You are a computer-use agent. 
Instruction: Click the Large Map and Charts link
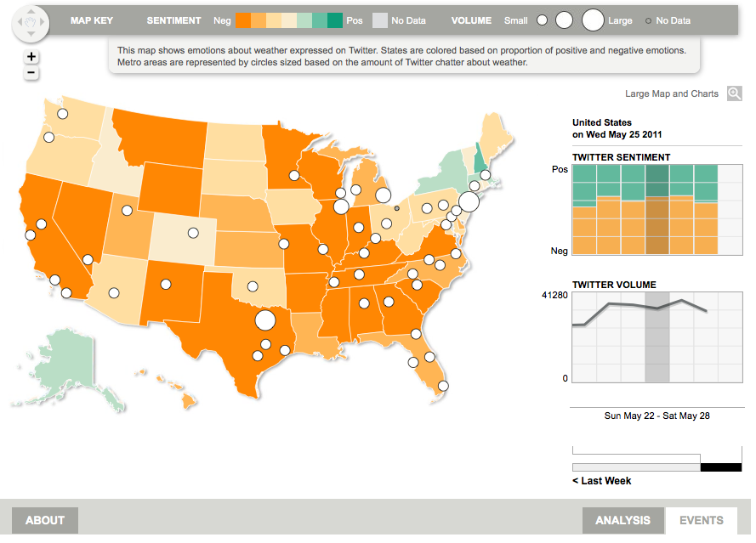pos(672,93)
